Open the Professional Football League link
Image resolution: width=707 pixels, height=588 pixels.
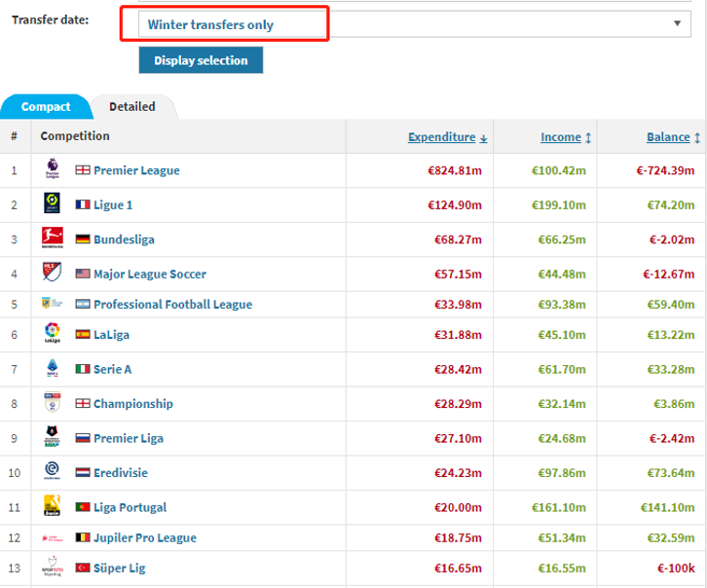pyautogui.click(x=172, y=305)
